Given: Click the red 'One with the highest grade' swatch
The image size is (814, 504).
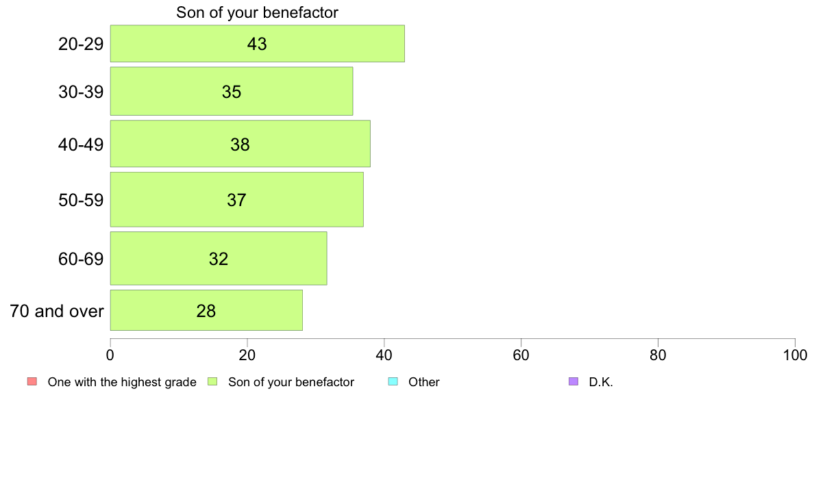Looking at the screenshot, I should coord(32,381).
